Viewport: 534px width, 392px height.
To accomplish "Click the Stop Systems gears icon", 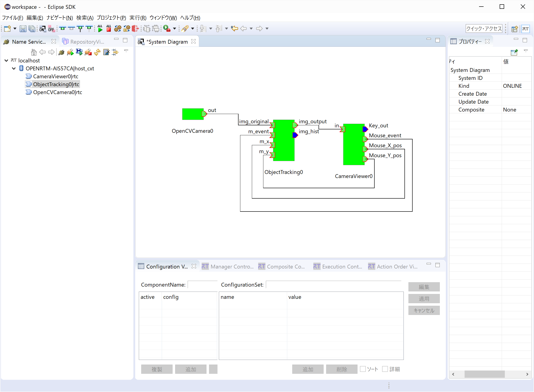I will (x=127, y=29).
